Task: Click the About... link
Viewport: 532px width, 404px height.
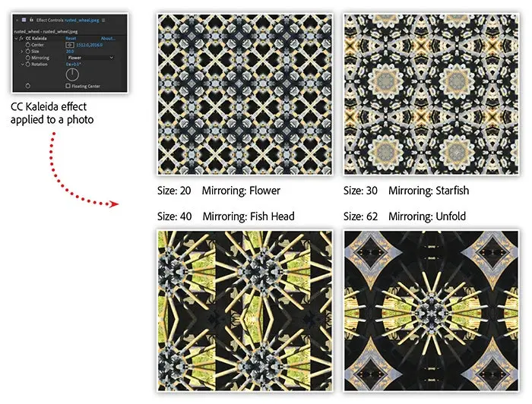Action: (x=108, y=38)
